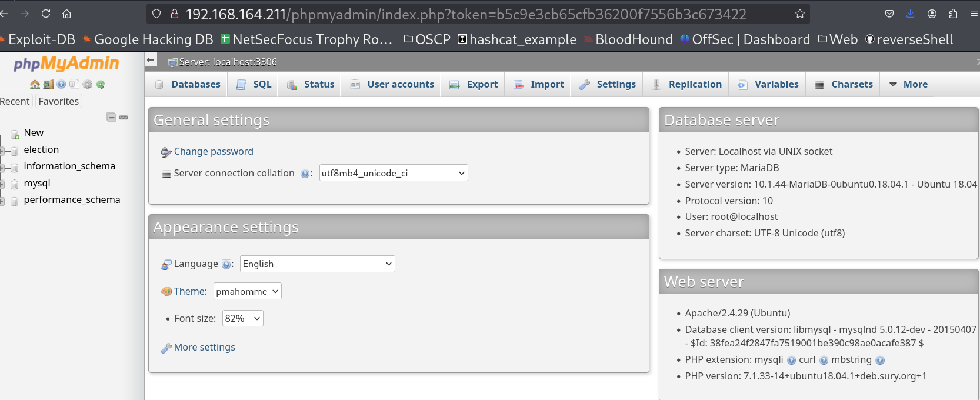
Task: Click the Change password link
Action: click(214, 152)
